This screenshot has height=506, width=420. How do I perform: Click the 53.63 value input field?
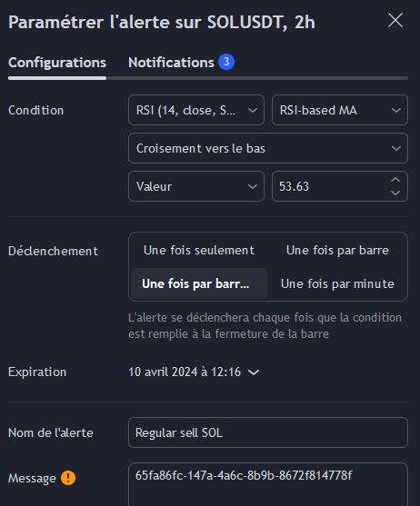click(331, 186)
